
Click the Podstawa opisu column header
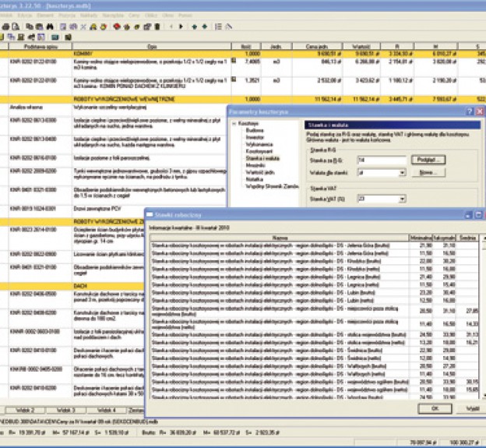click(x=40, y=47)
